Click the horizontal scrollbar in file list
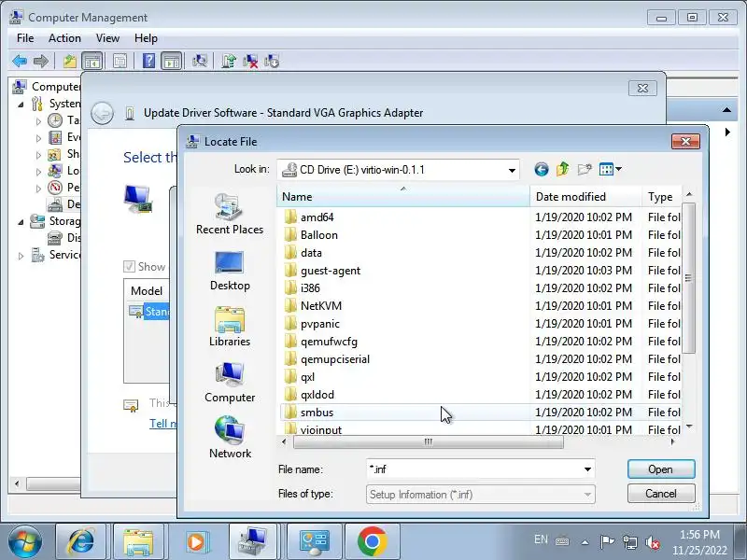 pos(429,441)
